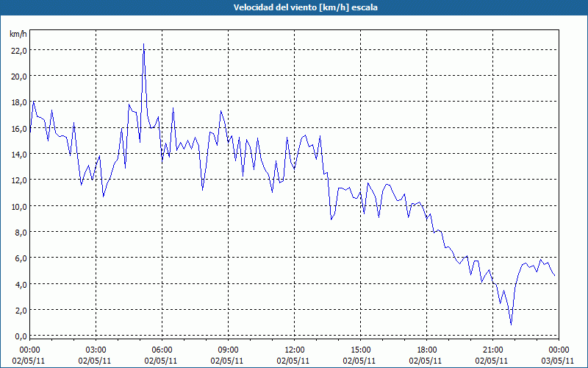Click the 18,0 y-axis label

click(19, 102)
